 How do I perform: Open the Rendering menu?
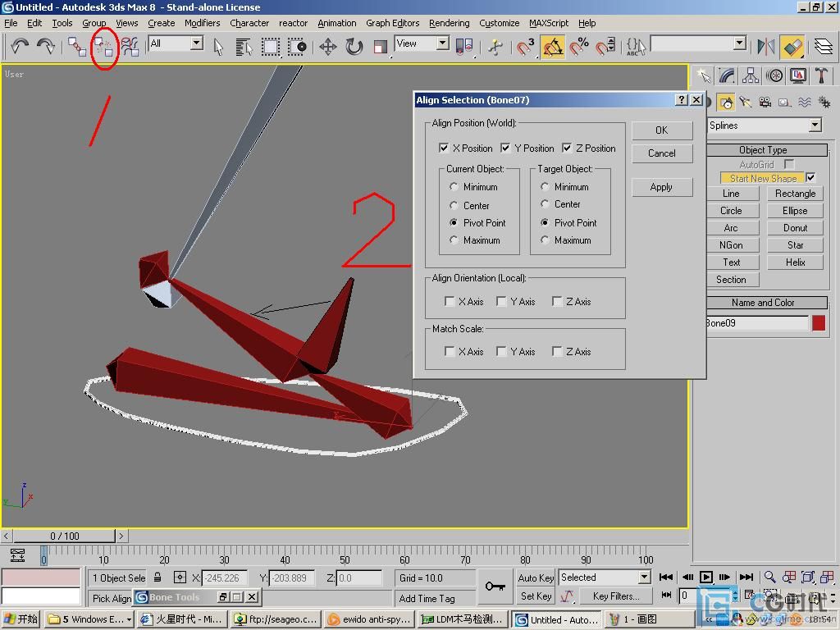tap(449, 23)
